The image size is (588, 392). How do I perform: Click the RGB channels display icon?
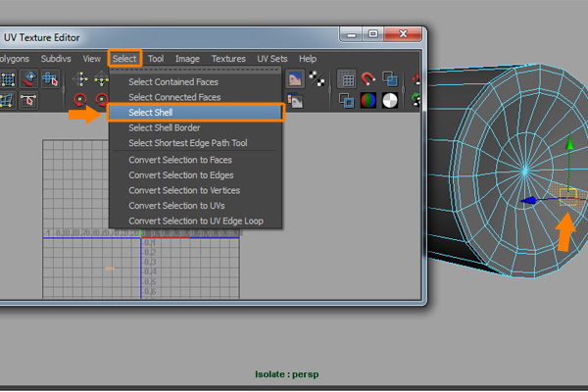tap(369, 100)
